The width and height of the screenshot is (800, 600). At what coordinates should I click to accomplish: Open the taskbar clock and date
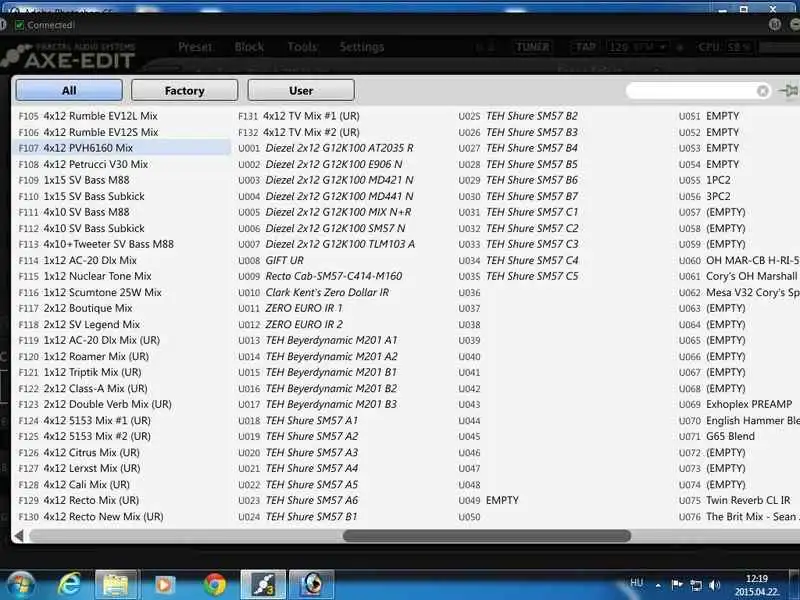(x=757, y=585)
